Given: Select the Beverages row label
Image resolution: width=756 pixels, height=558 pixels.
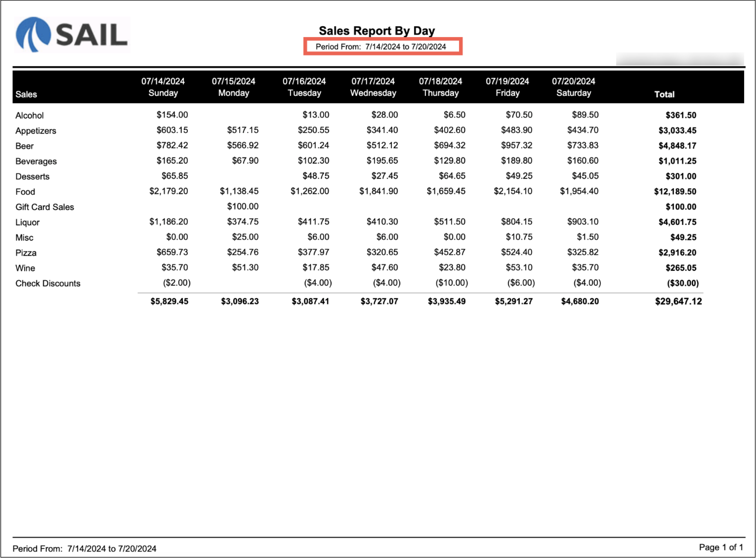Looking at the screenshot, I should coord(36,161).
